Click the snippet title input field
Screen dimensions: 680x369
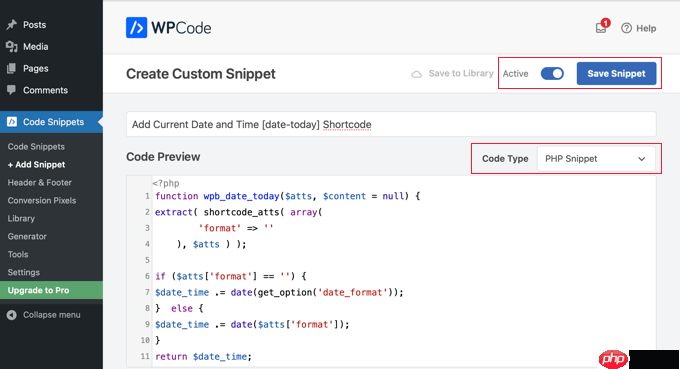(391, 124)
